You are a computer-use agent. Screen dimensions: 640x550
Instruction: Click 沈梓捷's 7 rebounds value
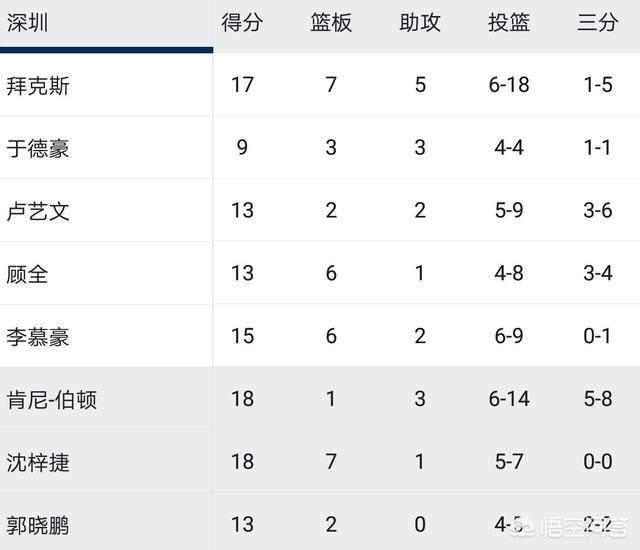tap(331, 461)
